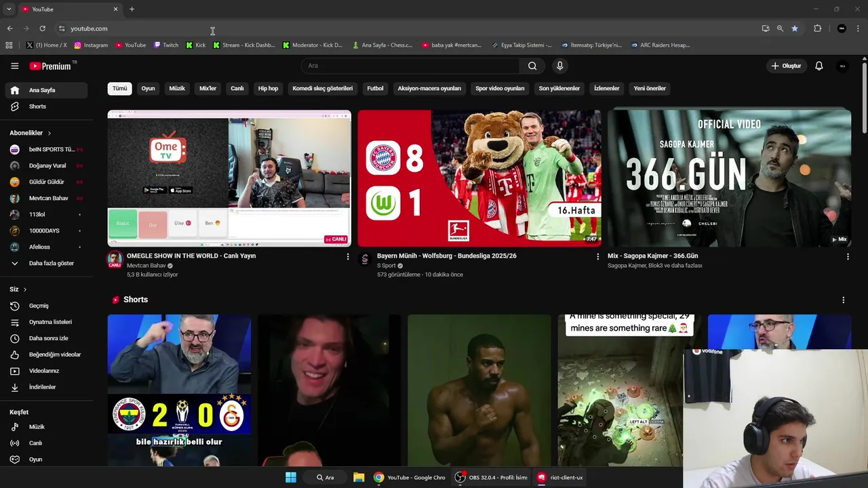This screenshot has height=488, width=868.
Task: Click the YouTube search input field
Action: tap(410, 66)
